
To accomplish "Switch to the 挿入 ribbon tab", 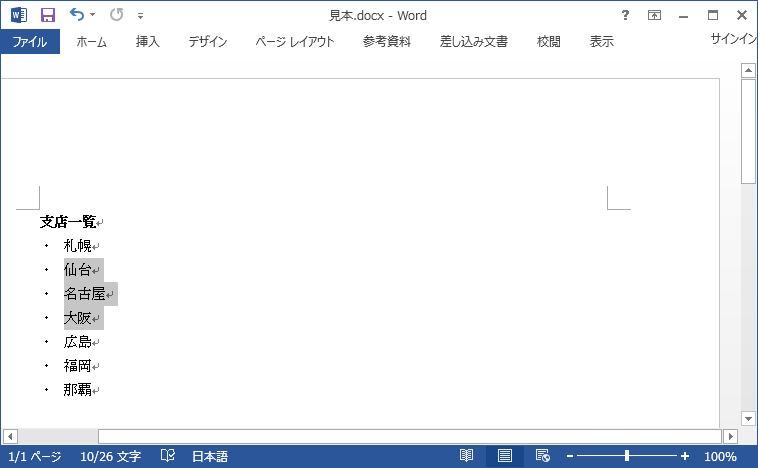I will 148,42.
